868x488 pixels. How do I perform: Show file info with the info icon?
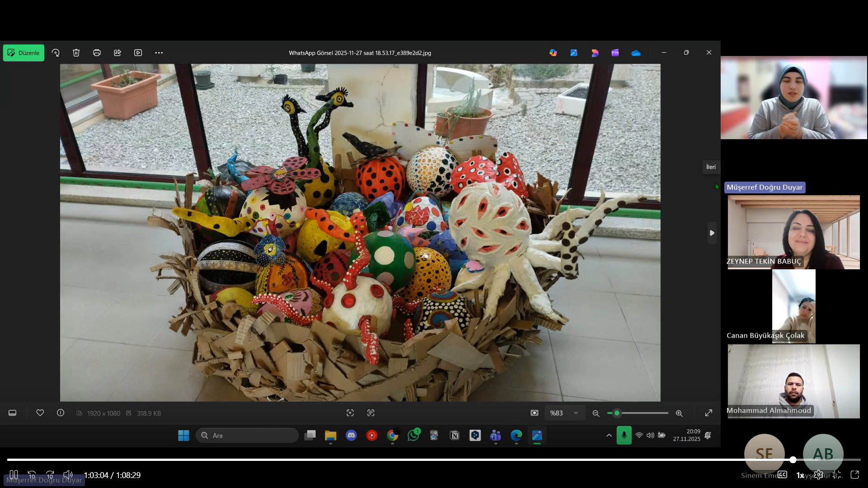pos(61,413)
